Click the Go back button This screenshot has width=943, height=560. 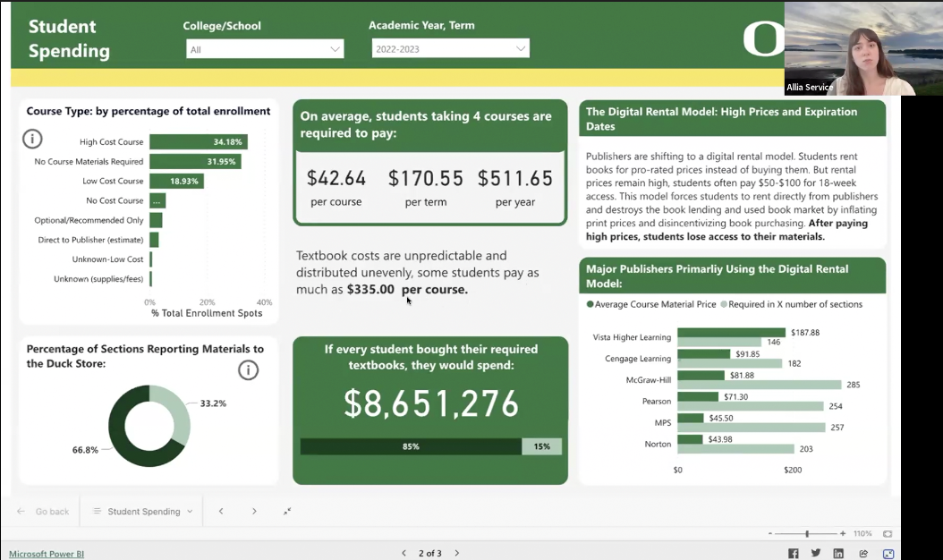(43, 512)
